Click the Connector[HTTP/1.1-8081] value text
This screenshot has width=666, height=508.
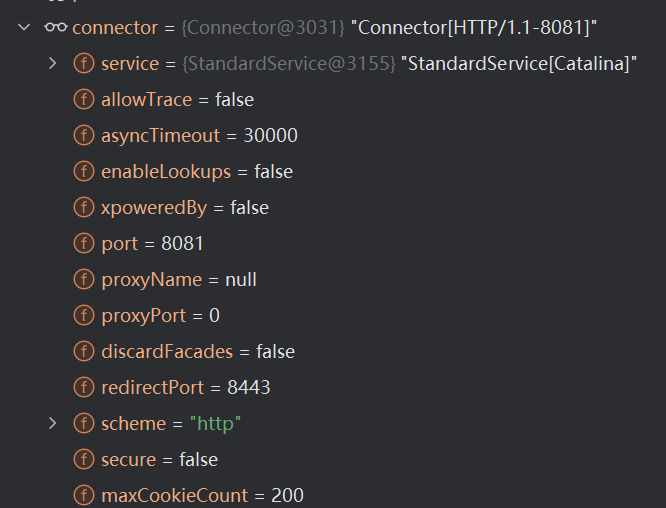(x=474, y=28)
